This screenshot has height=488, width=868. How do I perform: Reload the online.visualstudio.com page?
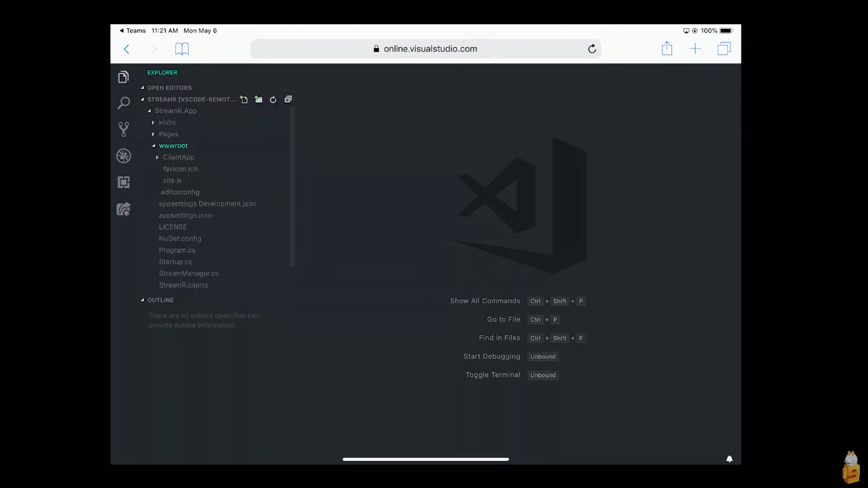(x=592, y=49)
